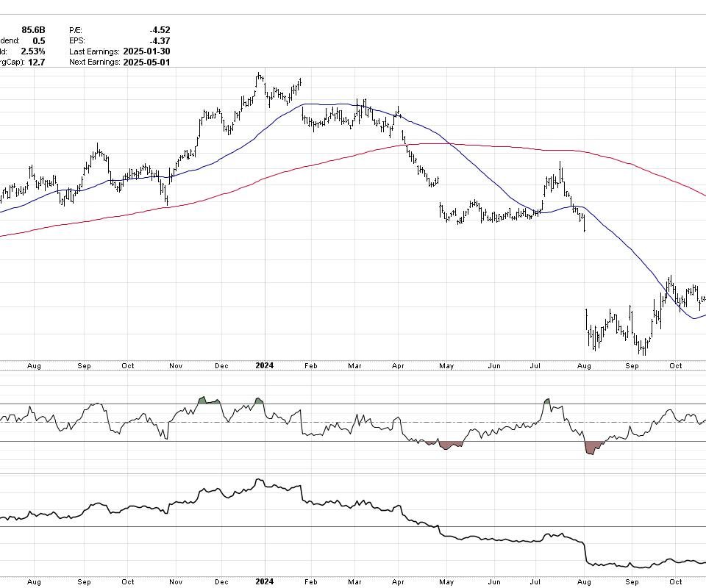Click the 2.53% yield value

[33, 51]
